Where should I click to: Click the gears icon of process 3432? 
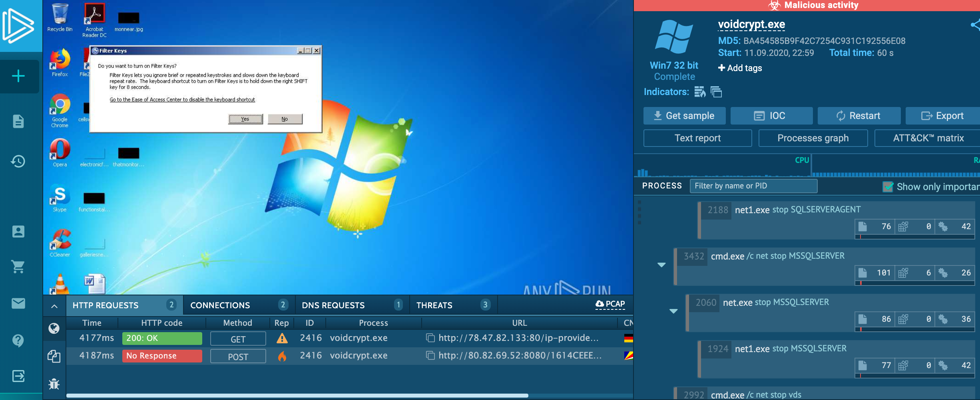tap(943, 273)
